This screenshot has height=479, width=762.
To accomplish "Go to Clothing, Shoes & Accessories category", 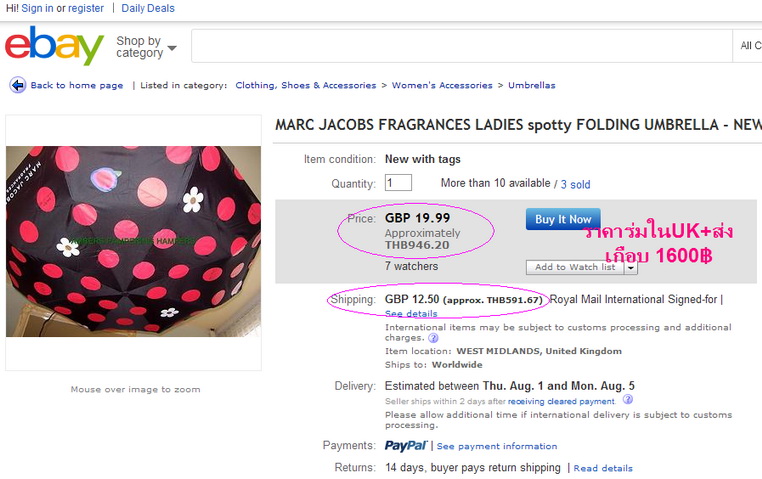I will click(305, 85).
